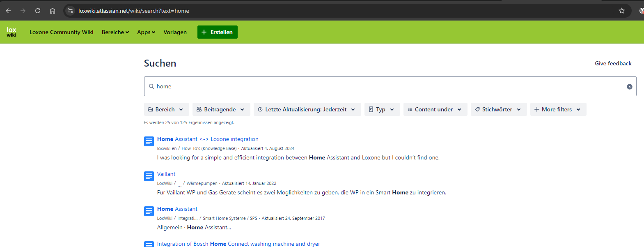Open the browser home page icon
The width and height of the screenshot is (644, 247).
[x=53, y=11]
